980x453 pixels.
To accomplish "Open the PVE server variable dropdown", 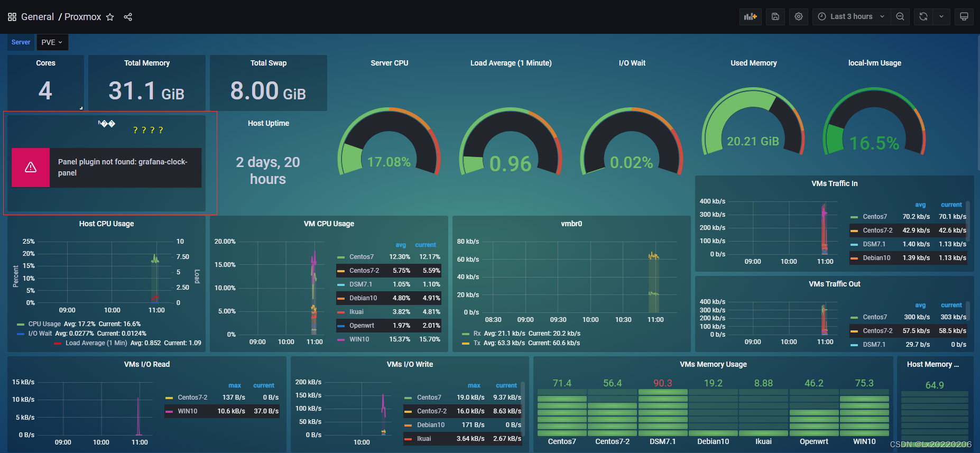I will click(x=52, y=42).
